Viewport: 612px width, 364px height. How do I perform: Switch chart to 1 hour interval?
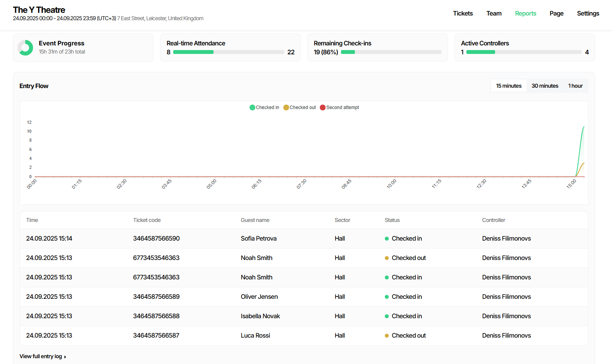pos(575,86)
